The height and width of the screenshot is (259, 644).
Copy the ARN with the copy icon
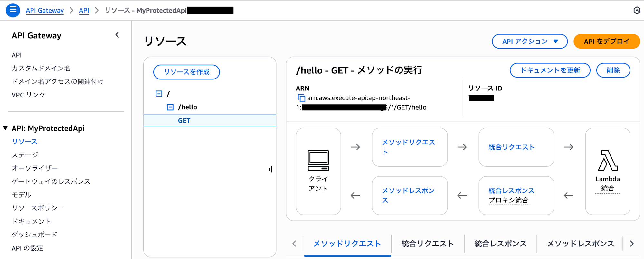(301, 98)
